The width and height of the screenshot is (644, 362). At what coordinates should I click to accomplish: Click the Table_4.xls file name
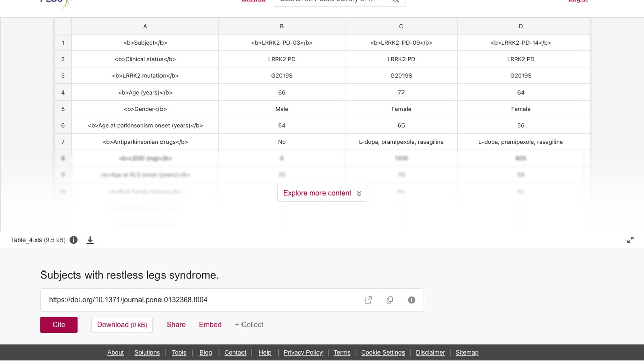tap(26, 240)
